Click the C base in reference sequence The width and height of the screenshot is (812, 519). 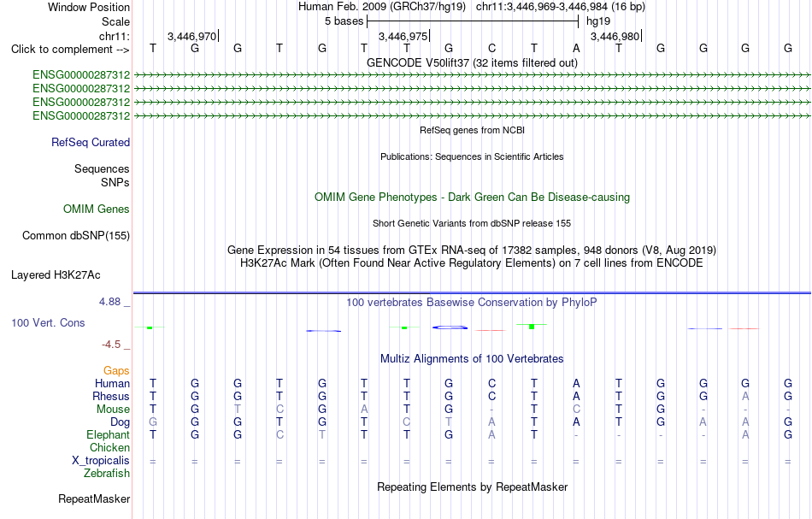click(x=492, y=48)
